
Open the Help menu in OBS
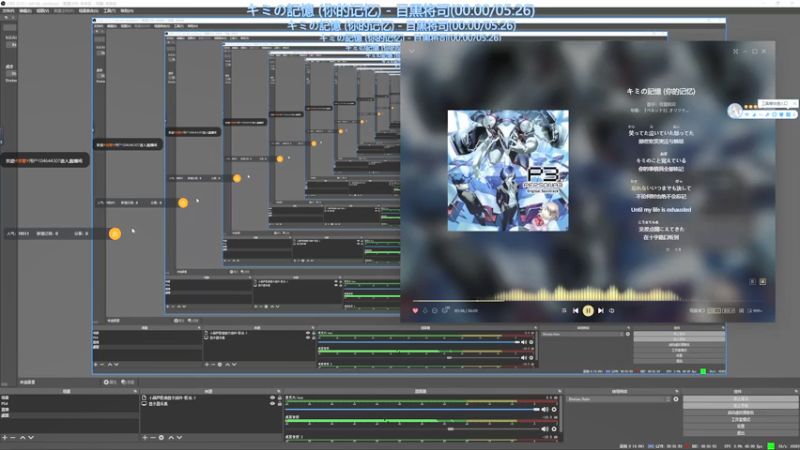pyautogui.click(x=127, y=11)
